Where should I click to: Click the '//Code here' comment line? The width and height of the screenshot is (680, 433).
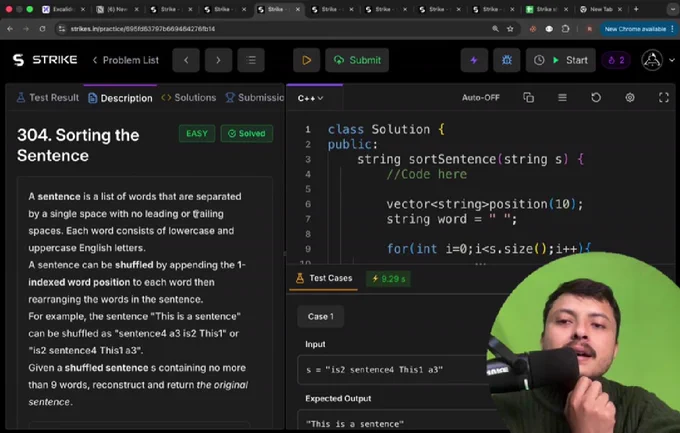click(x=427, y=174)
